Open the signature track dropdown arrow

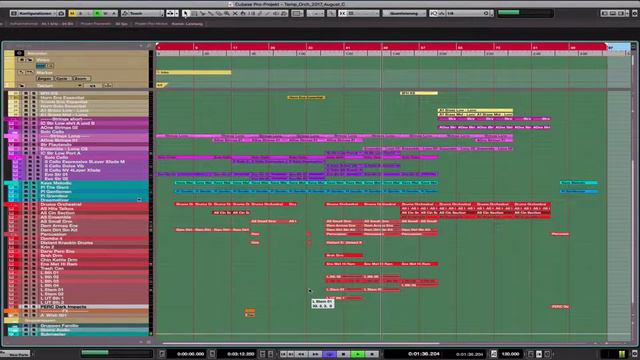tap(80, 85)
